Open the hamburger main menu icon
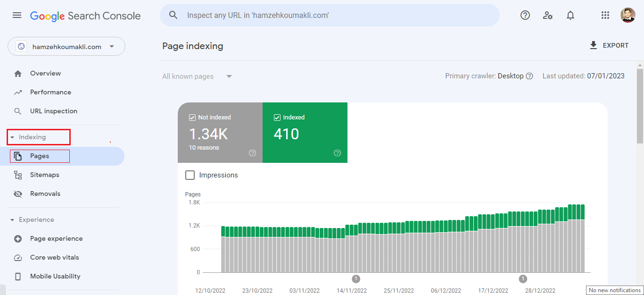644x295 pixels. tap(17, 15)
